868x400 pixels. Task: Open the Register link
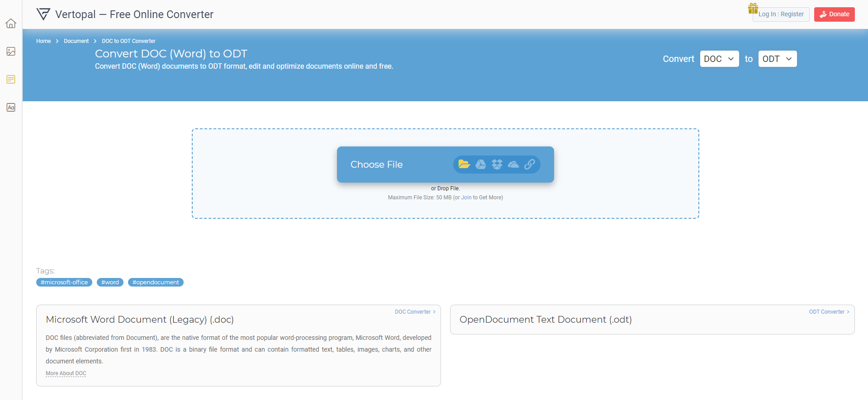(x=792, y=14)
